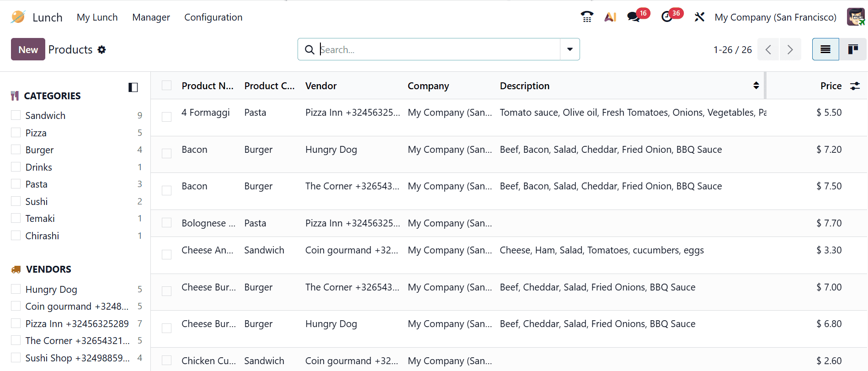The image size is (868, 371).
Task: Switch to list view
Action: [825, 49]
